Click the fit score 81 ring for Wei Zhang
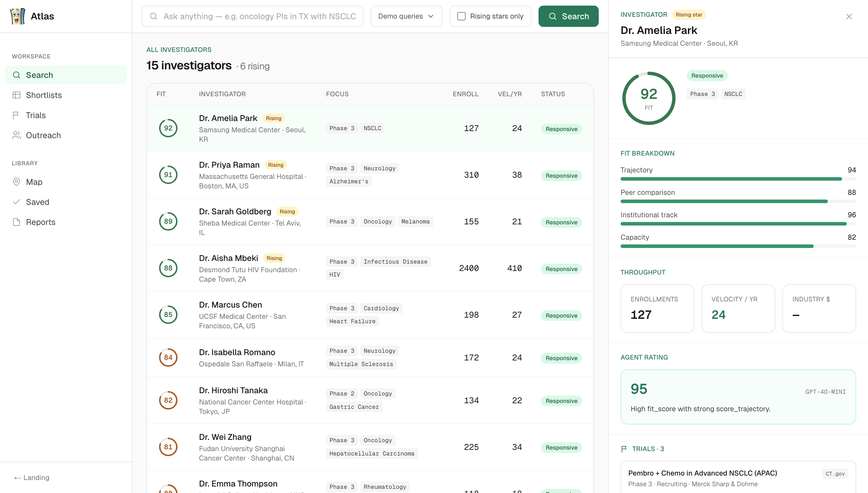 pyautogui.click(x=168, y=447)
